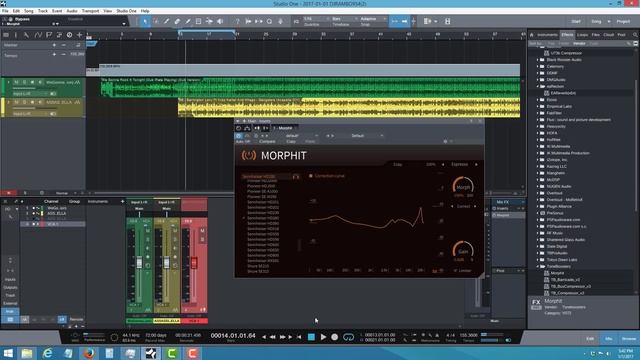The width and height of the screenshot is (640, 360).
Task: Click Rewind in the transport bar
Action: [x=272, y=337]
